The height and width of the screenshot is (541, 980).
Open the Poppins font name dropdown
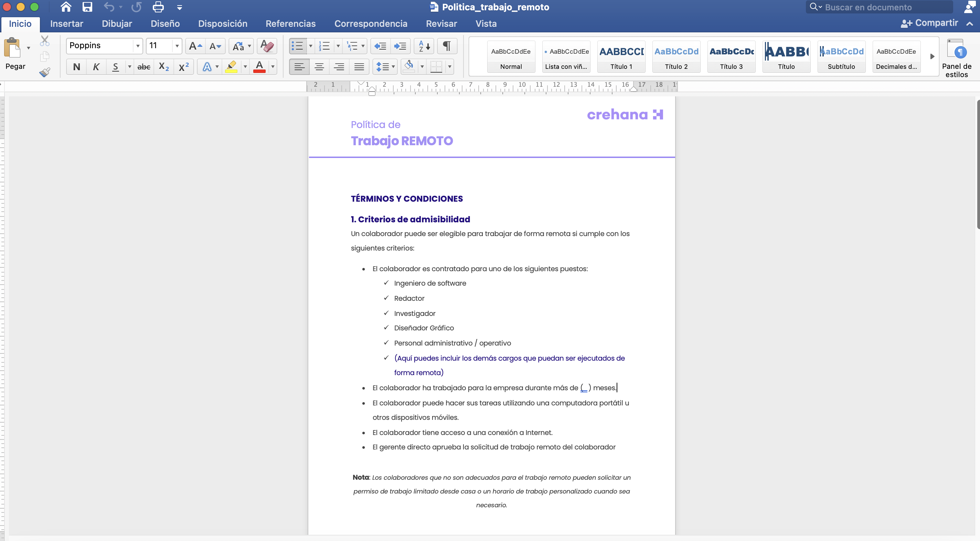pos(138,46)
